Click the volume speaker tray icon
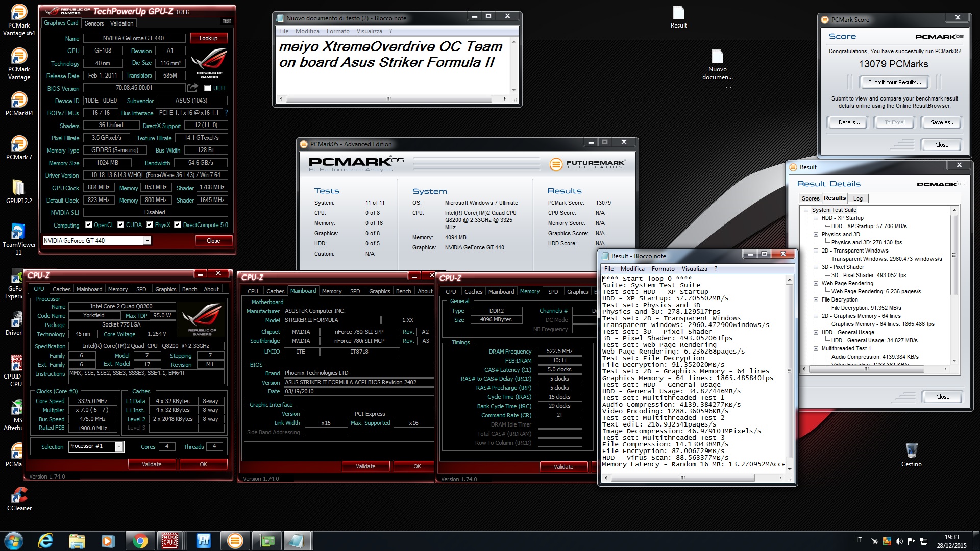Image resolution: width=980 pixels, height=551 pixels. pyautogui.click(x=899, y=541)
